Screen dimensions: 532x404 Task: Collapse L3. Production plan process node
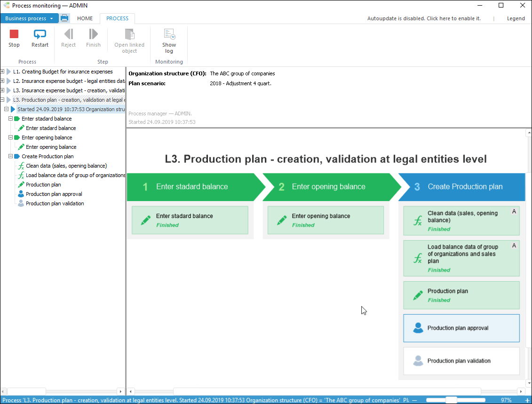point(2,100)
